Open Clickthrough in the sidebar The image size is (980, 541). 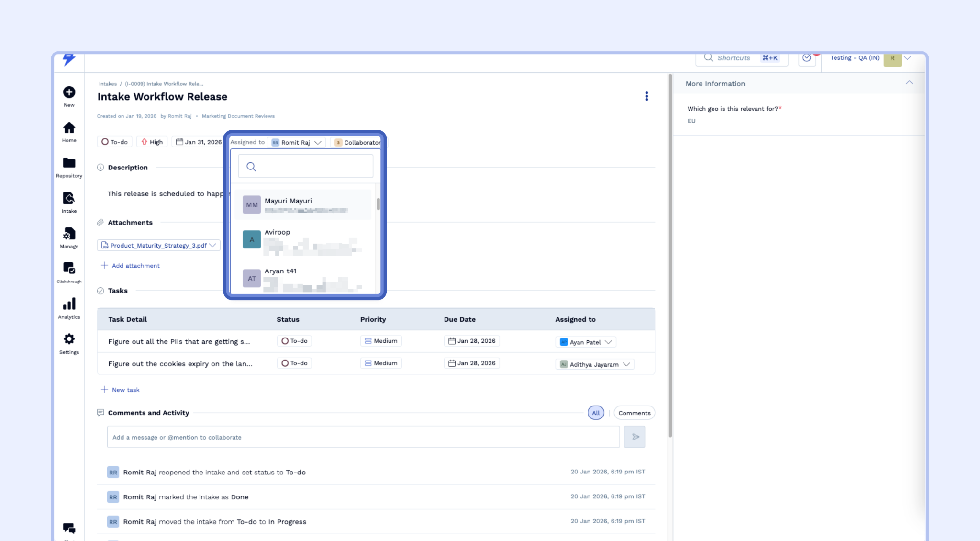pos(69,269)
